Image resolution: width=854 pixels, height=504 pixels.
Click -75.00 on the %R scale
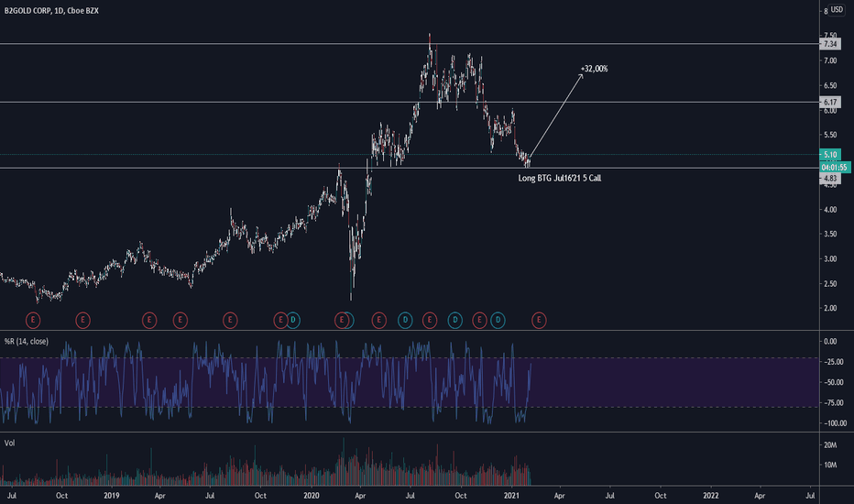coord(833,402)
